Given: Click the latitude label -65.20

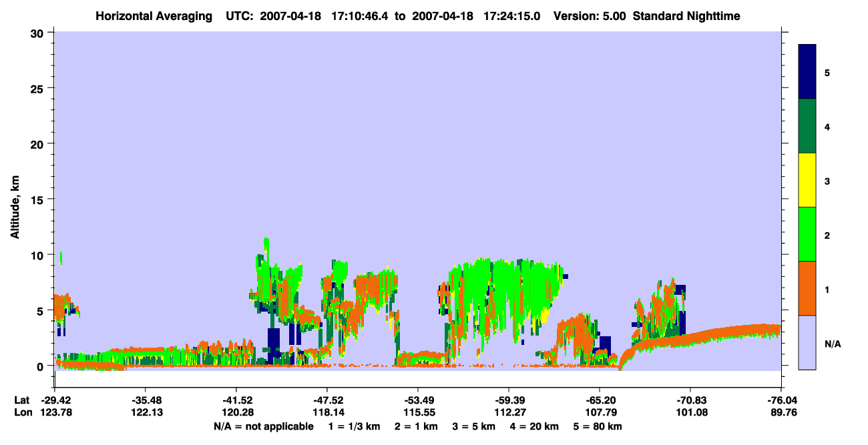Looking at the screenshot, I should click(599, 401).
